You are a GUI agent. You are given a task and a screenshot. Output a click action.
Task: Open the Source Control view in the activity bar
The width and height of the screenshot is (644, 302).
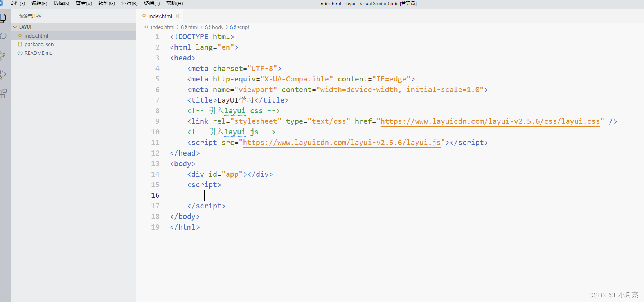pyautogui.click(x=3, y=56)
